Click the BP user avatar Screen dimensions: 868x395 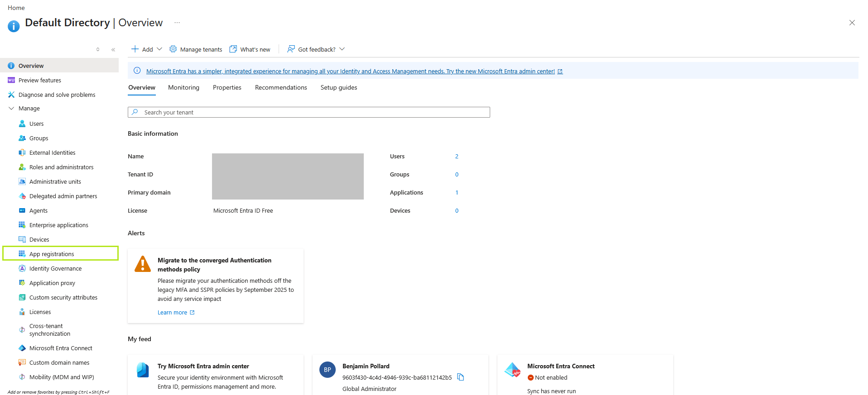pyautogui.click(x=328, y=370)
